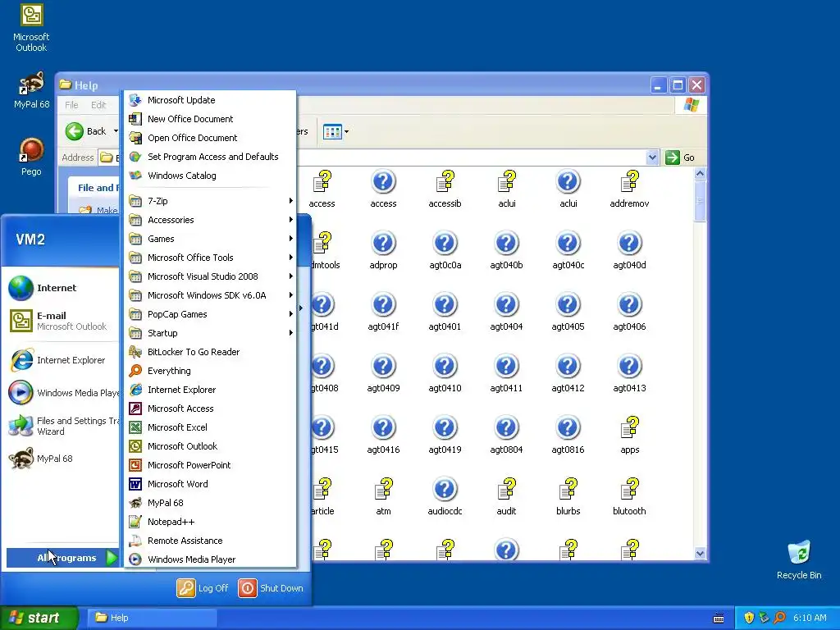Click the Go button next to address bar
The height and width of the screenshot is (630, 840).
[680, 157]
